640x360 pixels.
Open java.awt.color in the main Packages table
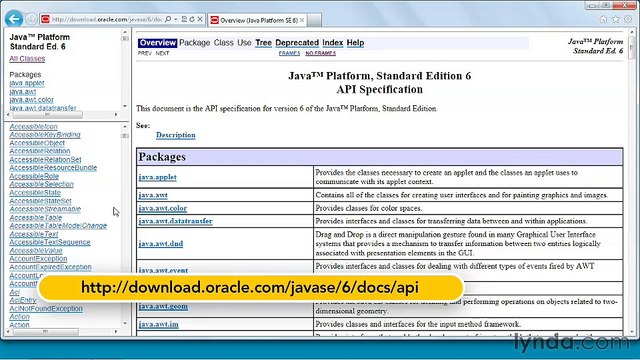tap(162, 208)
